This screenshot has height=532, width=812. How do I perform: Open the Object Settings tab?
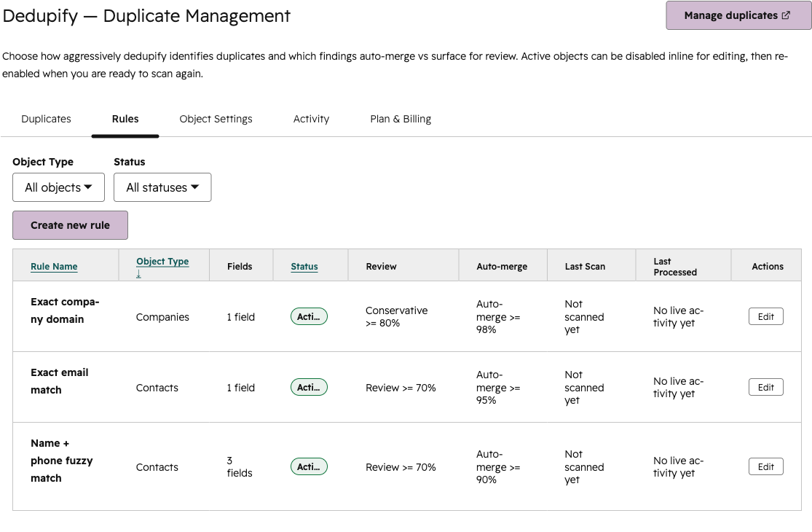click(x=216, y=119)
